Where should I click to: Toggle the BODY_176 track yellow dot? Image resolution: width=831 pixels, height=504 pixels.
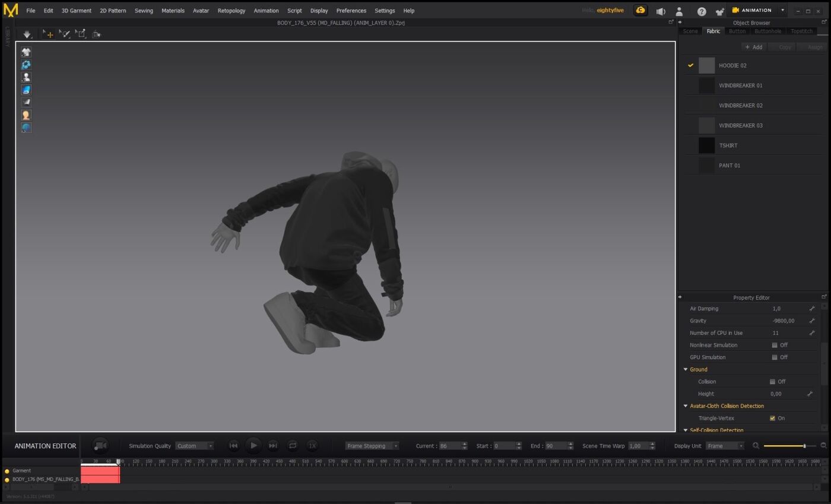coord(7,480)
